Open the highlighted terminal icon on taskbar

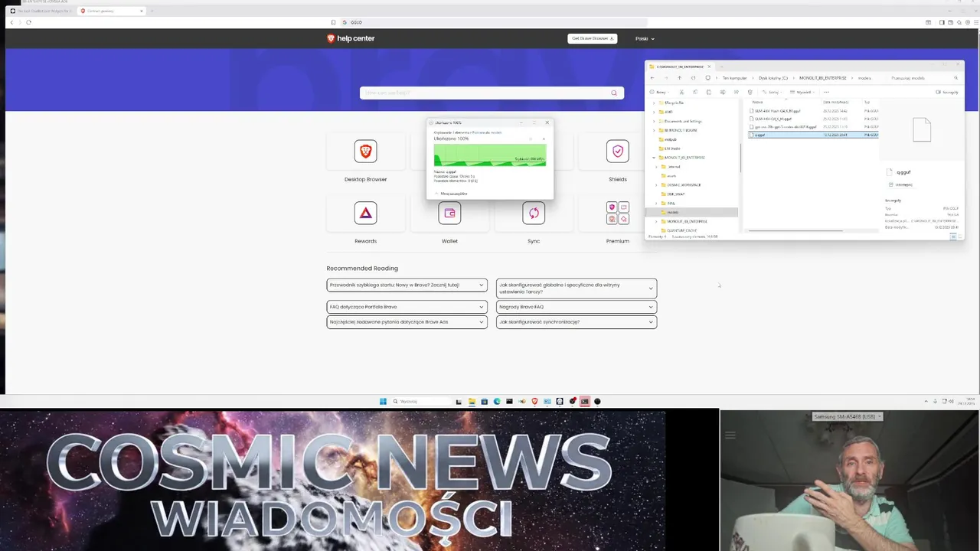point(585,401)
